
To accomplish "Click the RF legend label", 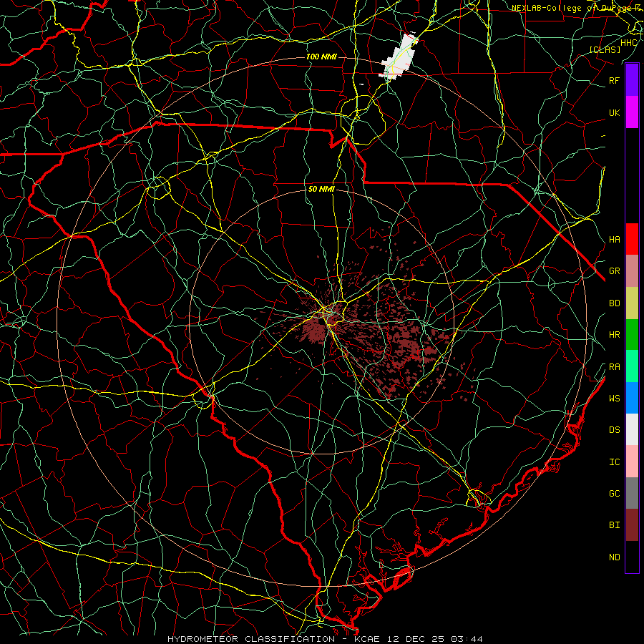I will coord(614,80).
